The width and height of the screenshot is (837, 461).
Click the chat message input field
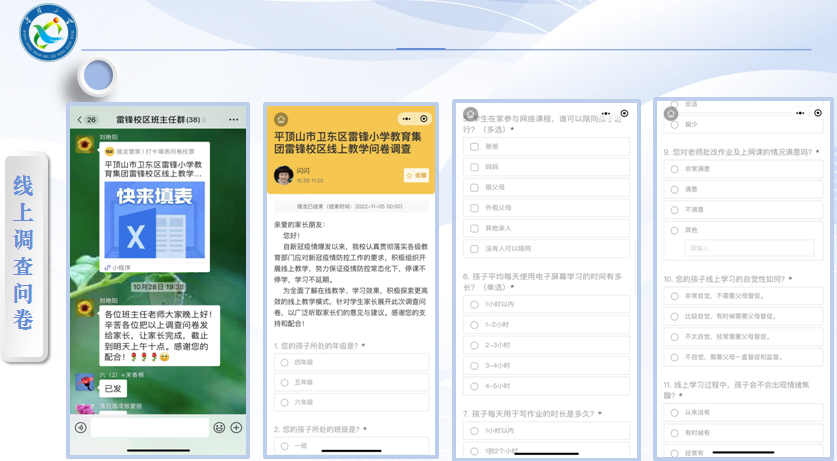coord(148,427)
